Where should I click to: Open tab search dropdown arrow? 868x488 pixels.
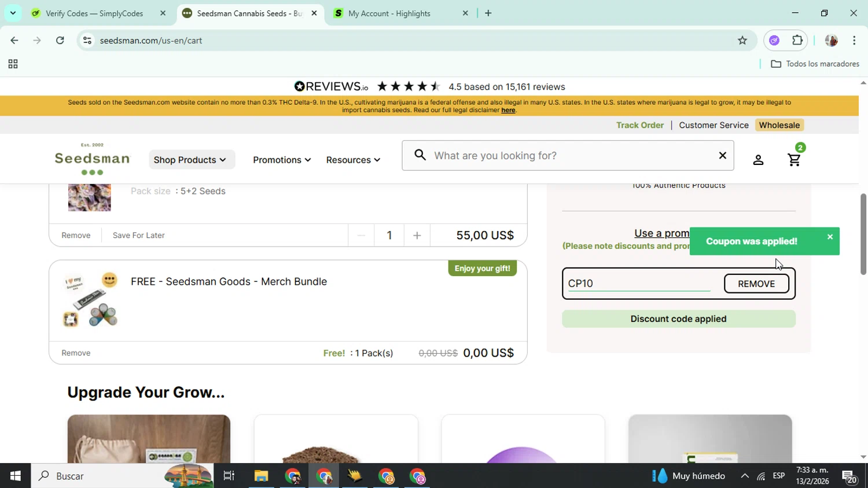coord(13,13)
